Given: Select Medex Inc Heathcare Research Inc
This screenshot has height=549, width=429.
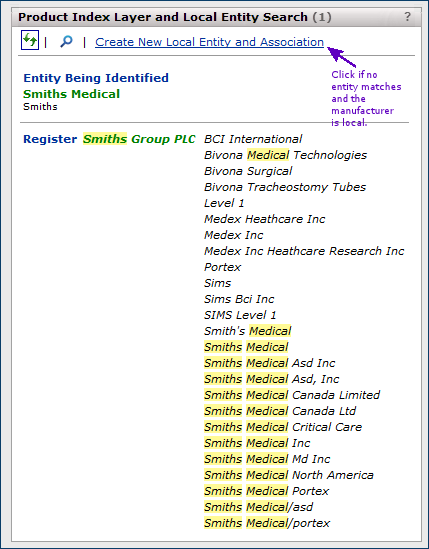Looking at the screenshot, I should tap(304, 251).
